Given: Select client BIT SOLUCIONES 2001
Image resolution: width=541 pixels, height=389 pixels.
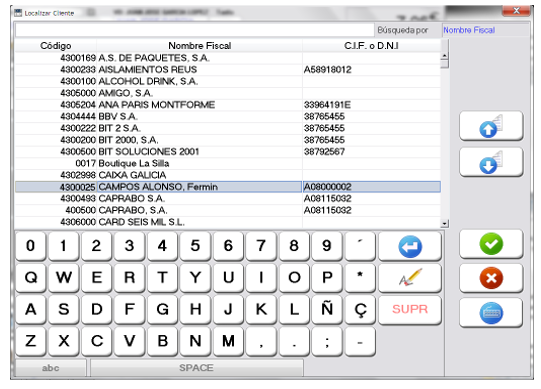Looking at the screenshot, I should (x=228, y=152).
